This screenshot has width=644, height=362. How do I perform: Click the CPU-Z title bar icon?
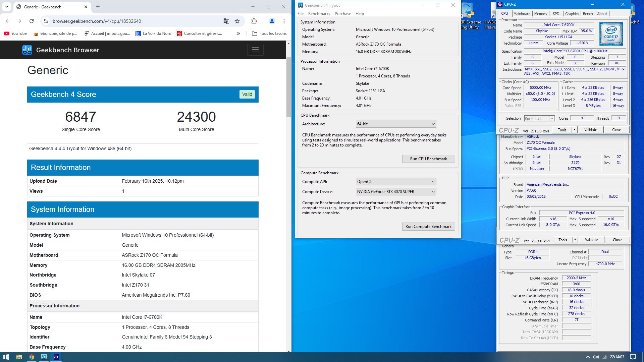pos(500,4)
